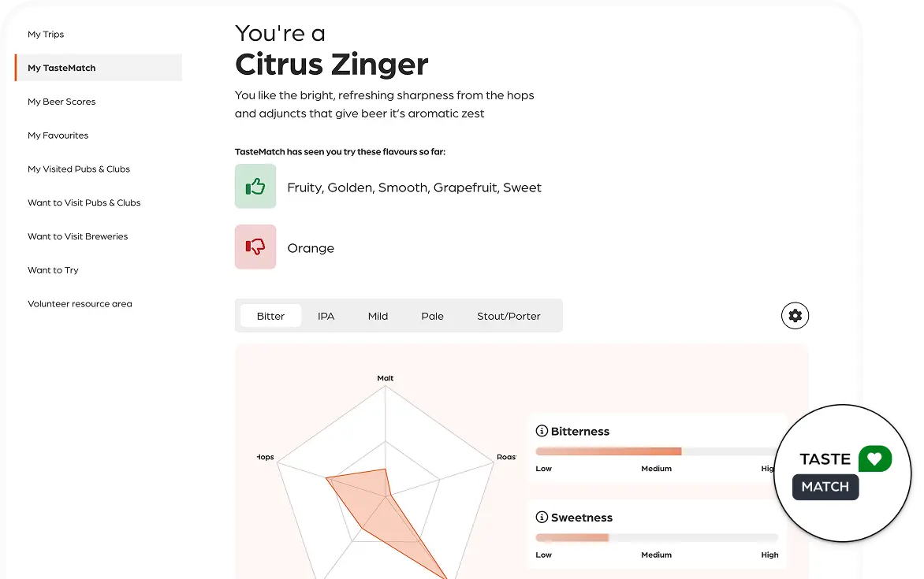
Task: Open My Trips in sidebar
Action: (46, 35)
